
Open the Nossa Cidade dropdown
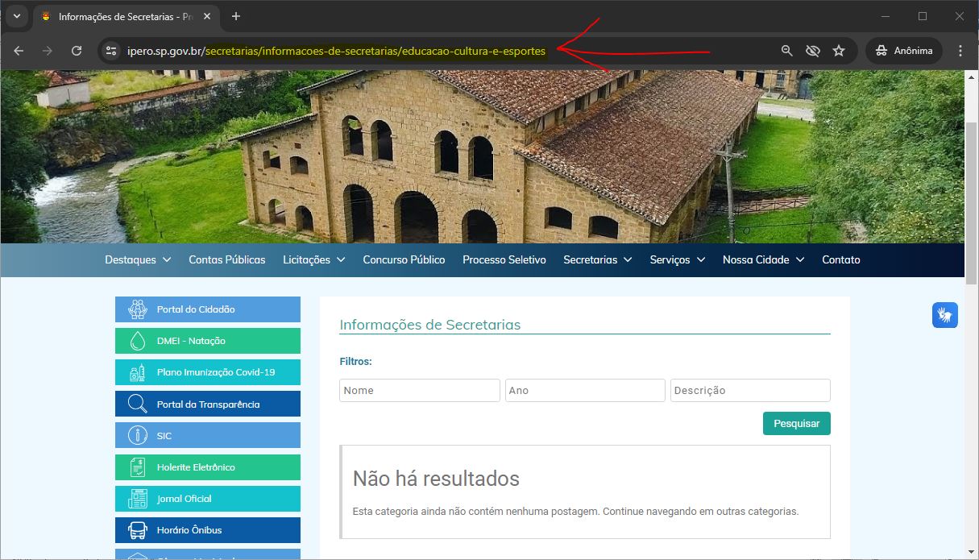click(763, 259)
